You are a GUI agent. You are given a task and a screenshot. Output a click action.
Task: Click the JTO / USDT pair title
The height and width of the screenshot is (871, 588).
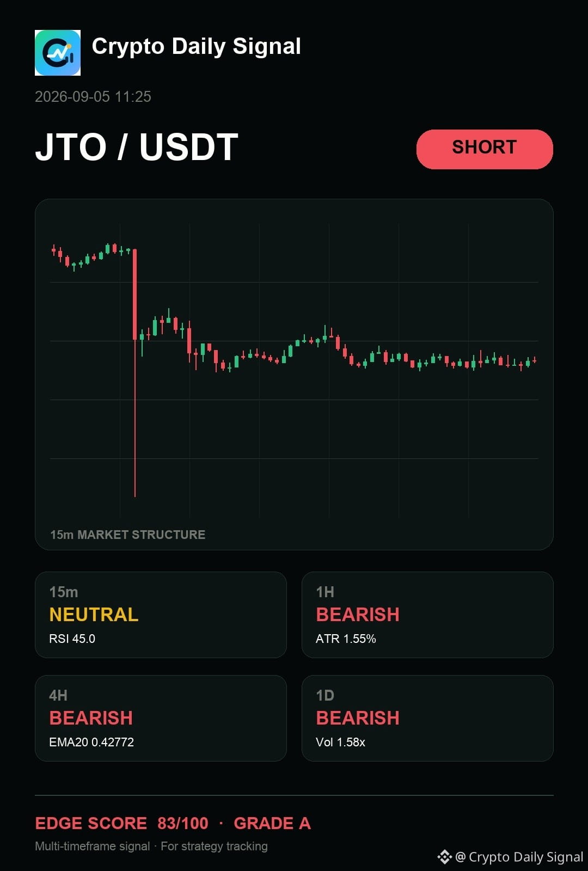point(137,147)
